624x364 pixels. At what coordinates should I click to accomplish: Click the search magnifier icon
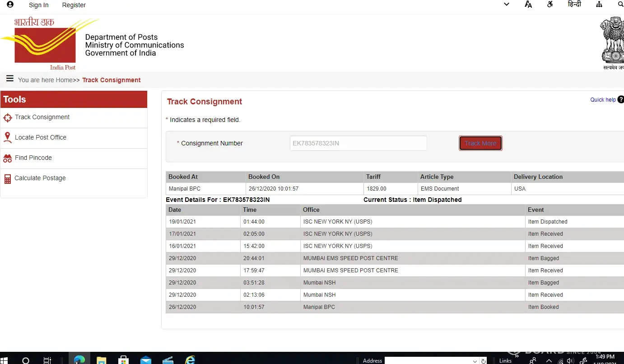(x=620, y=5)
